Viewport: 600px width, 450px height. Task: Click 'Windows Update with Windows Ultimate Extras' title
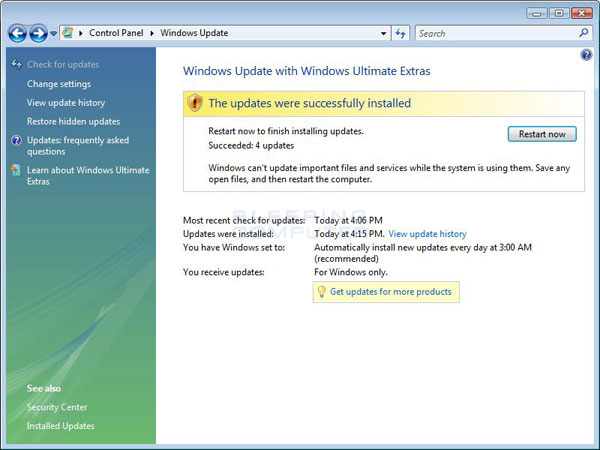307,71
